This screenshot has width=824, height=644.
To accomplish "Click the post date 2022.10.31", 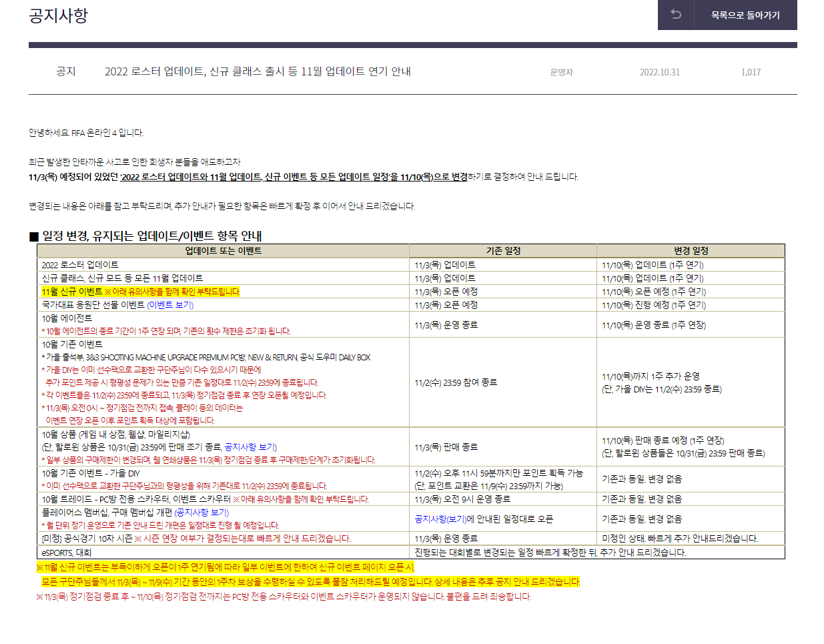I will click(660, 72).
